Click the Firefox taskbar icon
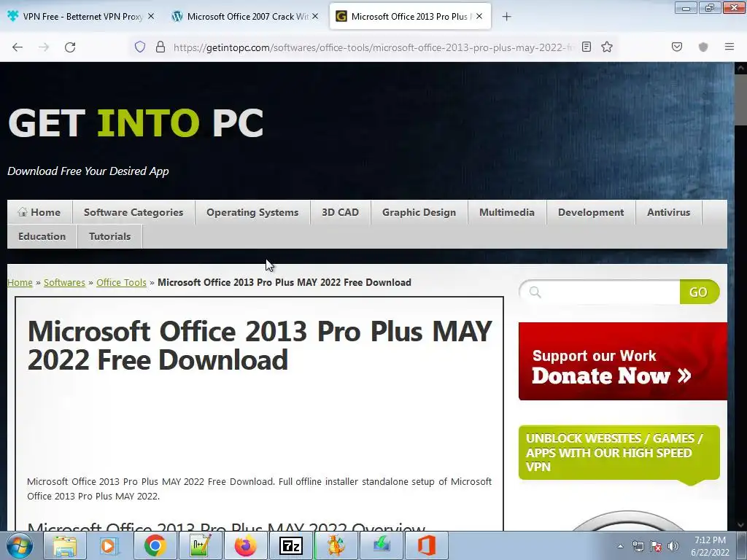Image resolution: width=747 pixels, height=560 pixels. 245,545
